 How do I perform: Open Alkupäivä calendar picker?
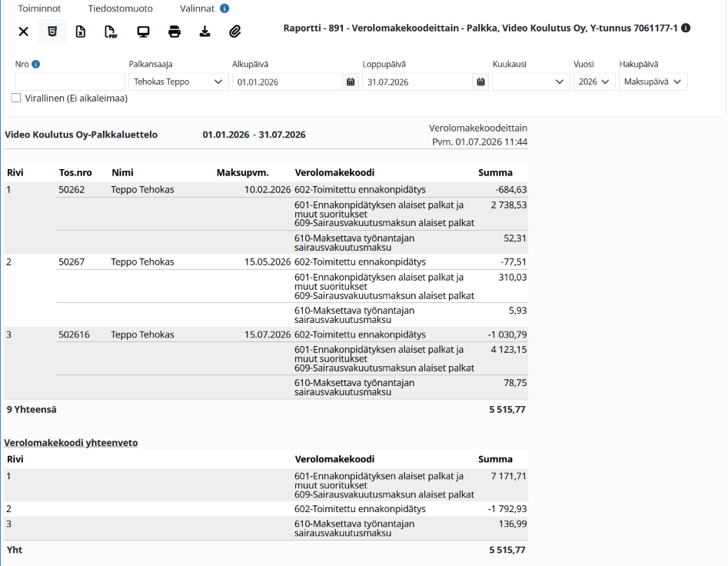tap(351, 82)
